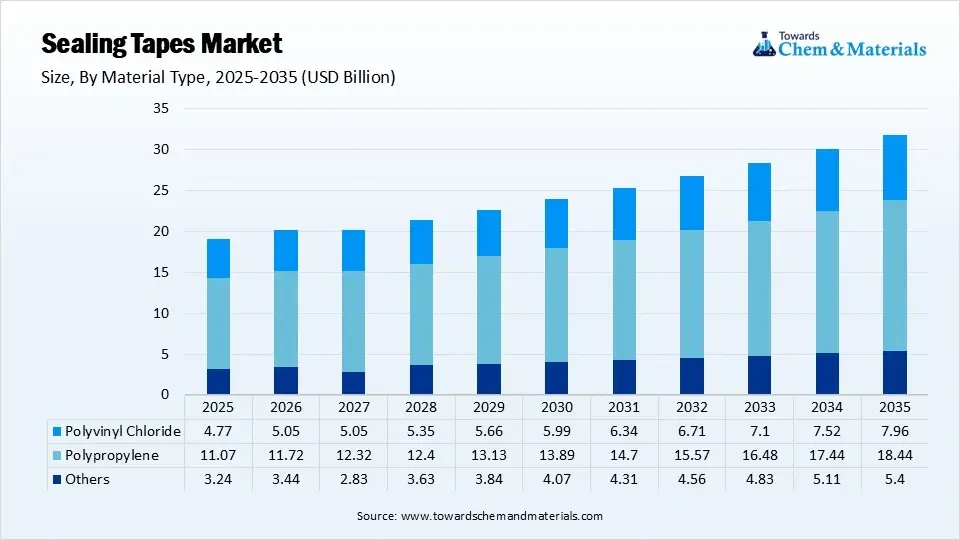This screenshot has width=960, height=540.
Task: Click the 18.44 table cell
Action: coord(894,456)
